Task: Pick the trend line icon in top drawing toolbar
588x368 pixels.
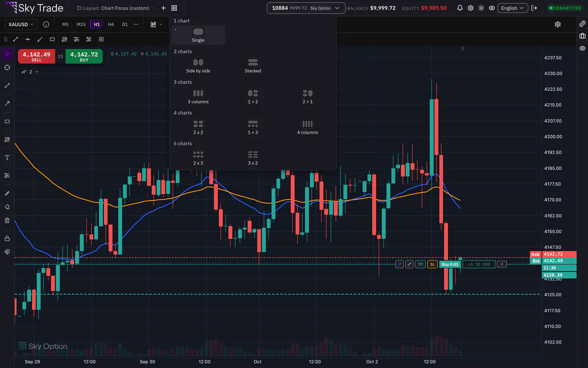Action: click(x=16, y=40)
